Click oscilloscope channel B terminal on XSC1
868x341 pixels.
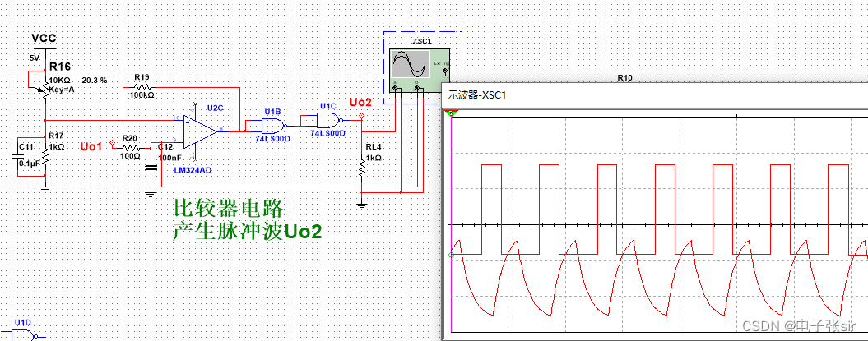pos(419,88)
